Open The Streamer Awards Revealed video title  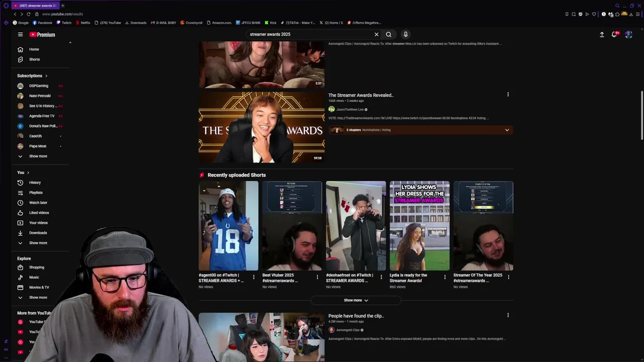pos(361,95)
